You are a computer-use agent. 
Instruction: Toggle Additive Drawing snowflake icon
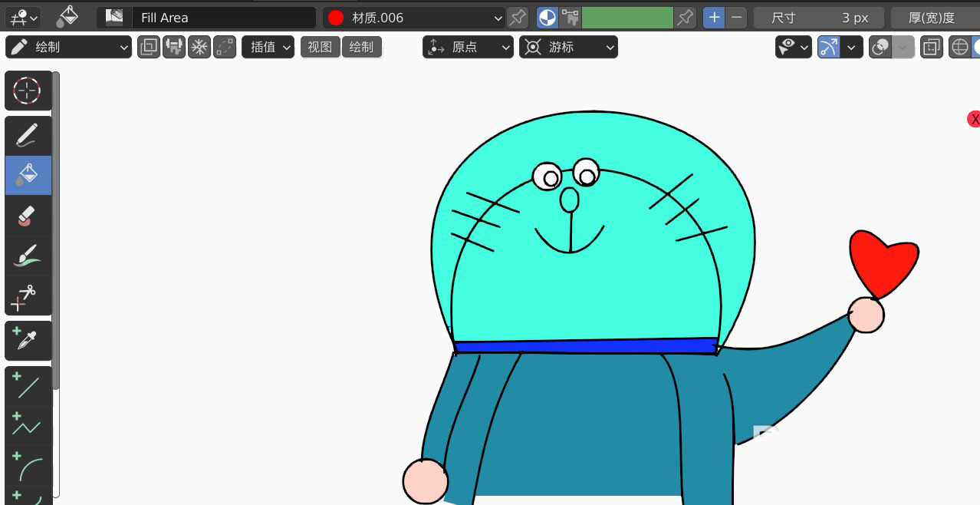tap(199, 48)
